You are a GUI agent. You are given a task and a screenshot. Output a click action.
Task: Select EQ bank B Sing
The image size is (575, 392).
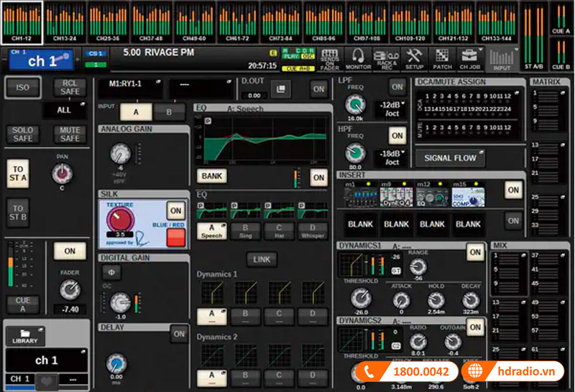[244, 230]
